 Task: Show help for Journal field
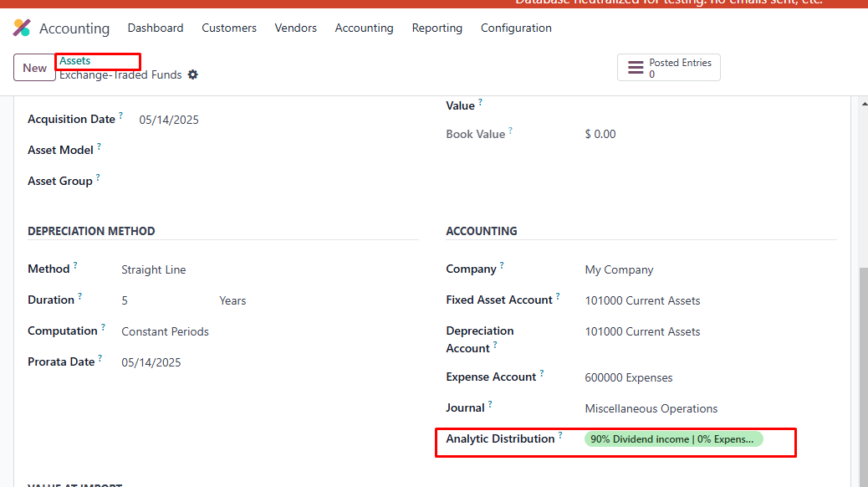coord(490,404)
